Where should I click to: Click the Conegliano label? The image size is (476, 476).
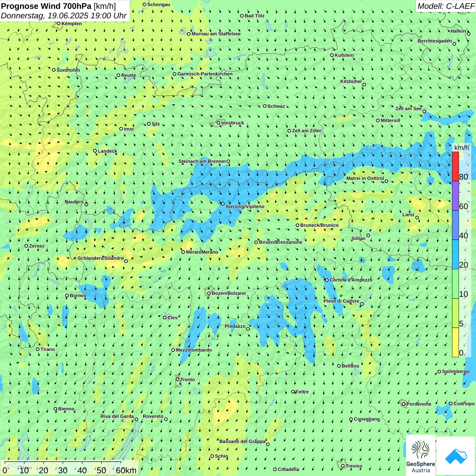(x=367, y=419)
